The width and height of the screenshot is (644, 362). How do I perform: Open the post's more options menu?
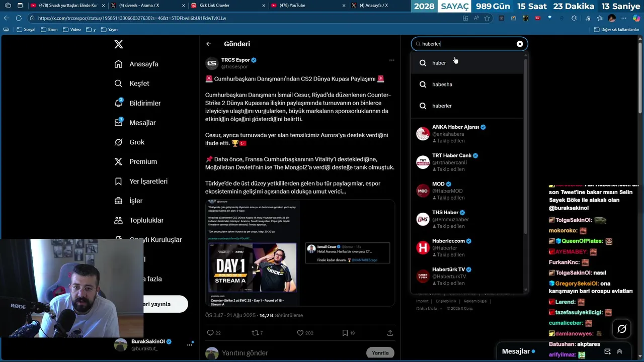coord(391,60)
